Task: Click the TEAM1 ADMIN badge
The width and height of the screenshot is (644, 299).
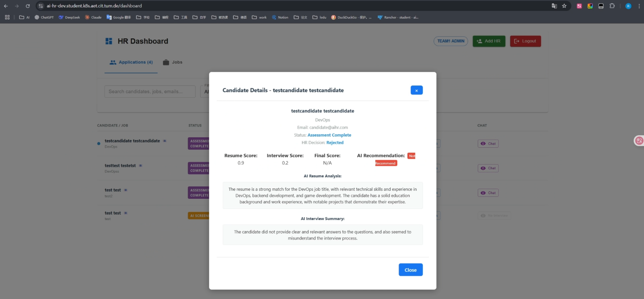Action: pos(451,41)
